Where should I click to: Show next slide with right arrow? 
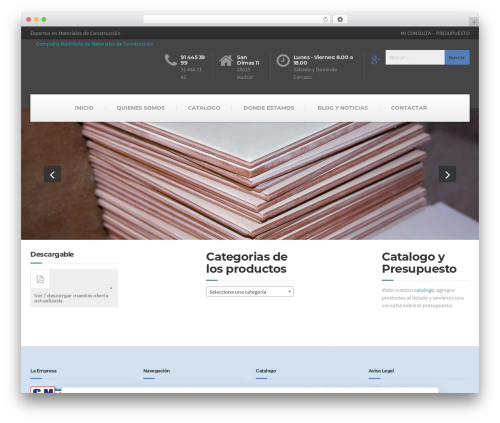tap(447, 174)
